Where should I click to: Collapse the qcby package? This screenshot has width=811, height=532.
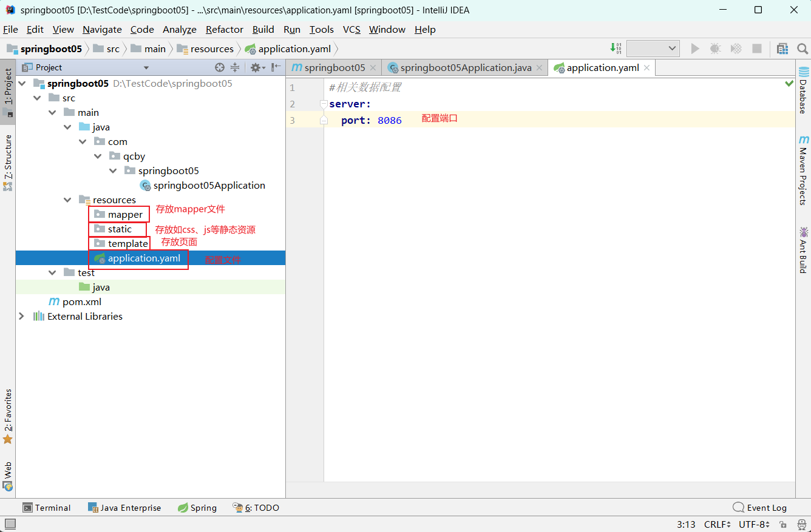98,157
